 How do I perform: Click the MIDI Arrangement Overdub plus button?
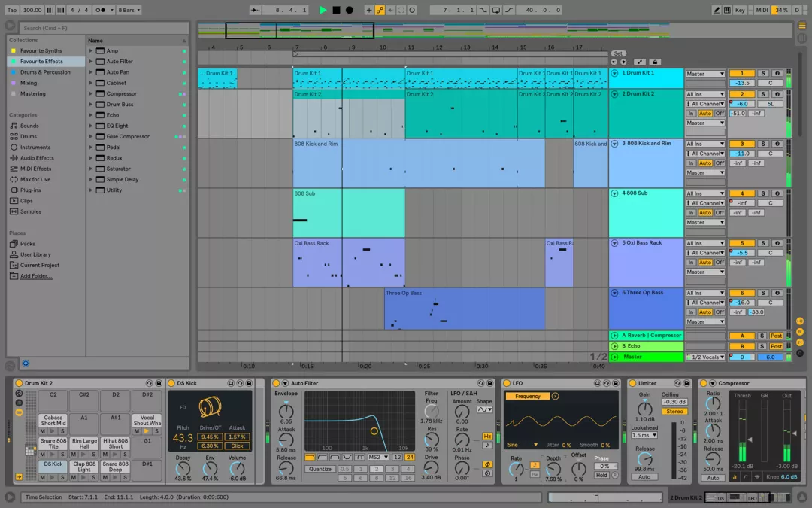coord(369,10)
